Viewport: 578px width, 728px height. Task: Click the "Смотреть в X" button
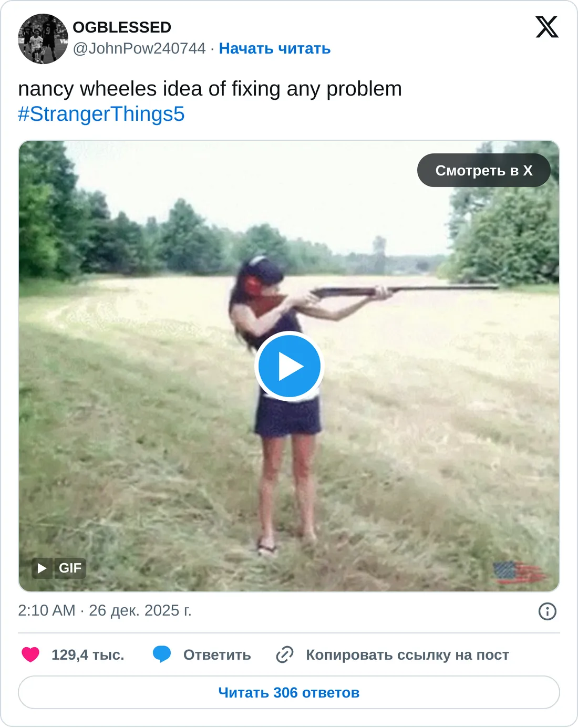coord(483,170)
